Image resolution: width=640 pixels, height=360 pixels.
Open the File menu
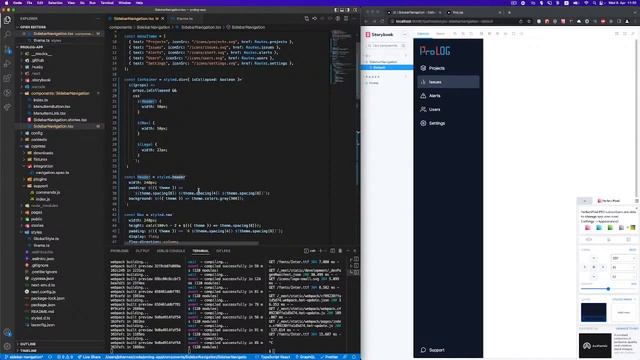pos(29,3)
